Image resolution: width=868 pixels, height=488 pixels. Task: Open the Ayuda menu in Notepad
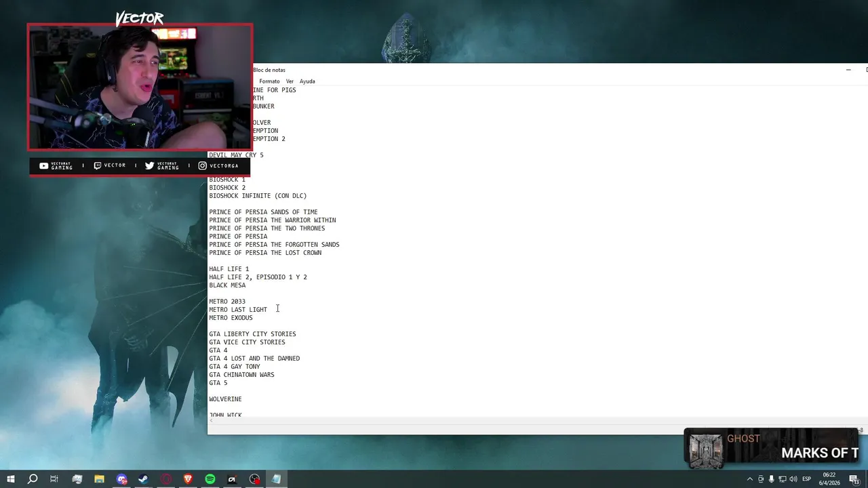point(307,81)
